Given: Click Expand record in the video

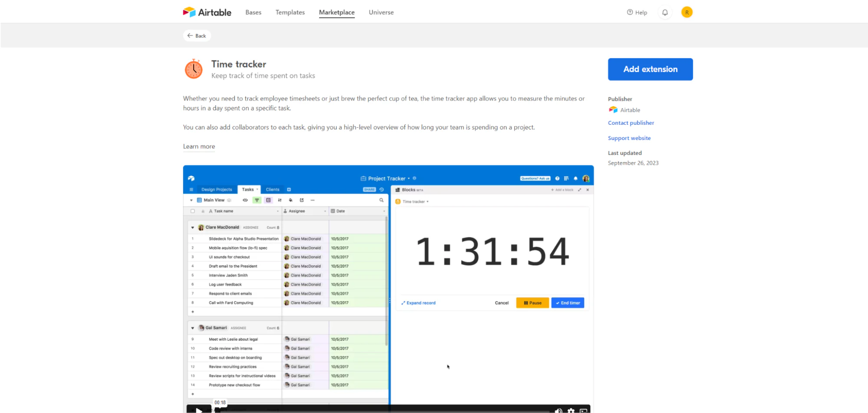Looking at the screenshot, I should 418,303.
